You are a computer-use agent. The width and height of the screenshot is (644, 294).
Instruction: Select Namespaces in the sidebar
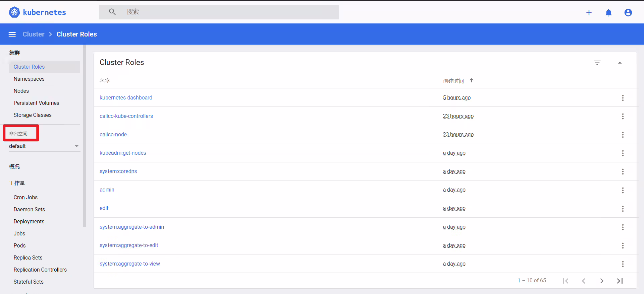click(29, 79)
